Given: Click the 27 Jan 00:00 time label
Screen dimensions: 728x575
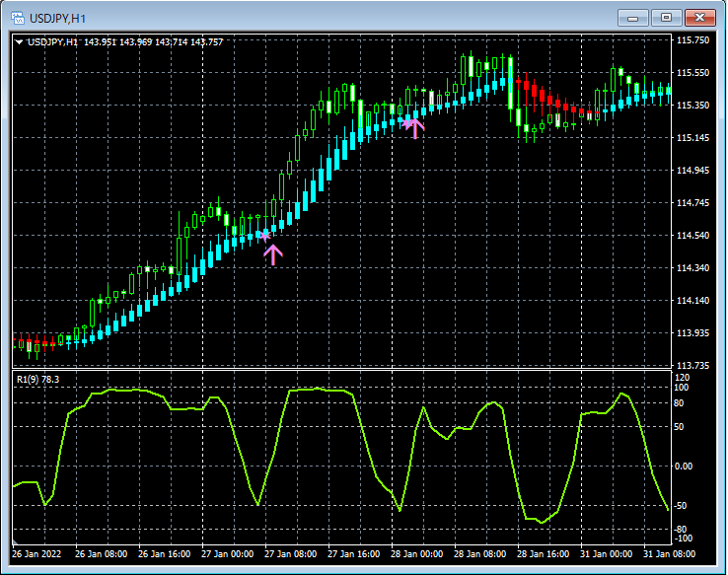Looking at the screenshot, I should tap(228, 553).
